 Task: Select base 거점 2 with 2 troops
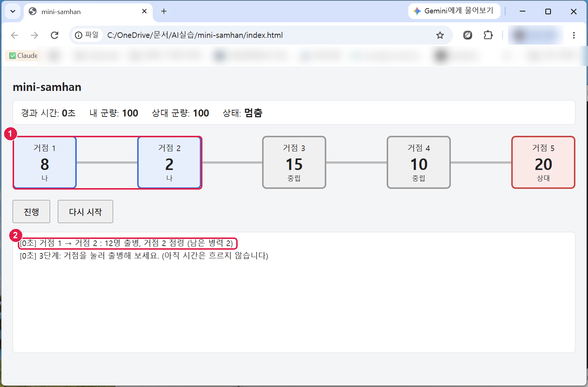(169, 163)
